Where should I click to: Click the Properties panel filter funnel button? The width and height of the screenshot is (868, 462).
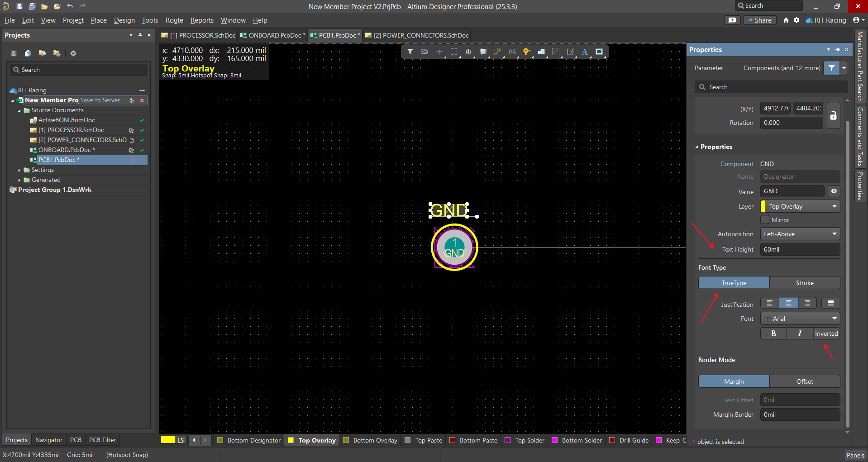tap(832, 68)
